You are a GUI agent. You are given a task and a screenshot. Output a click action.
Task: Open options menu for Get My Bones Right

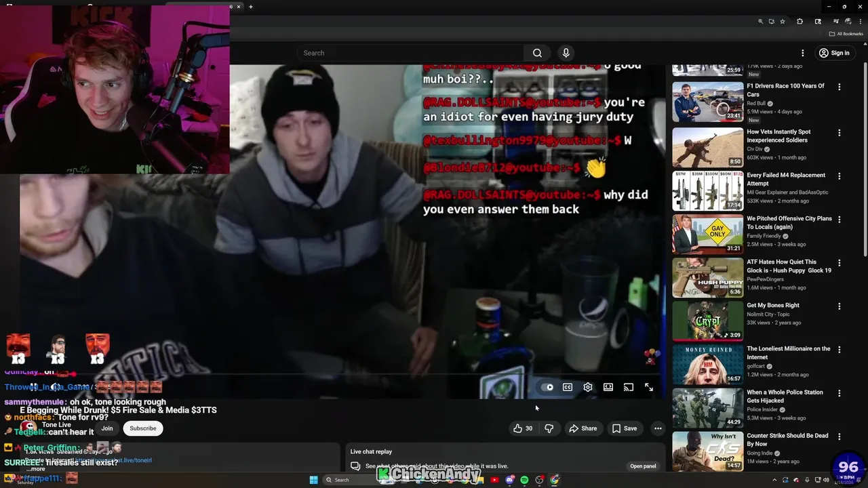840,306
